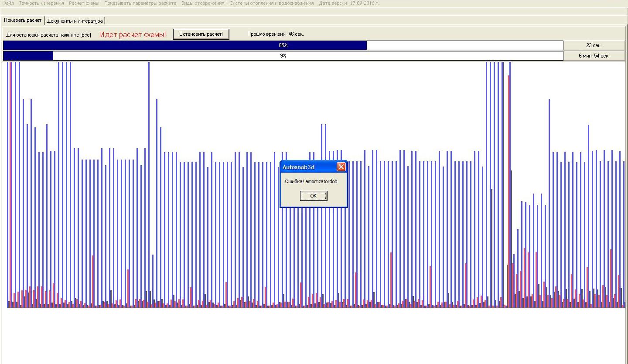Click the Идет расчет схемы! red label
The image size is (628, 364).
[133, 34]
